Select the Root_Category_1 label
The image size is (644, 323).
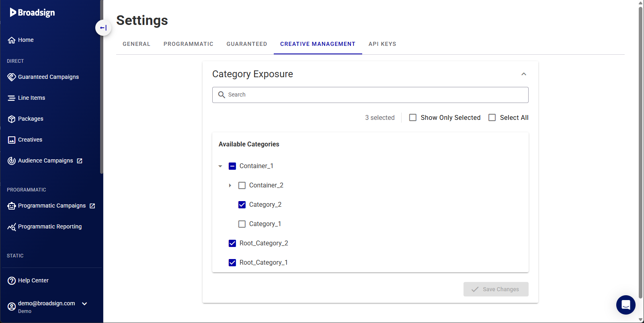(x=264, y=262)
